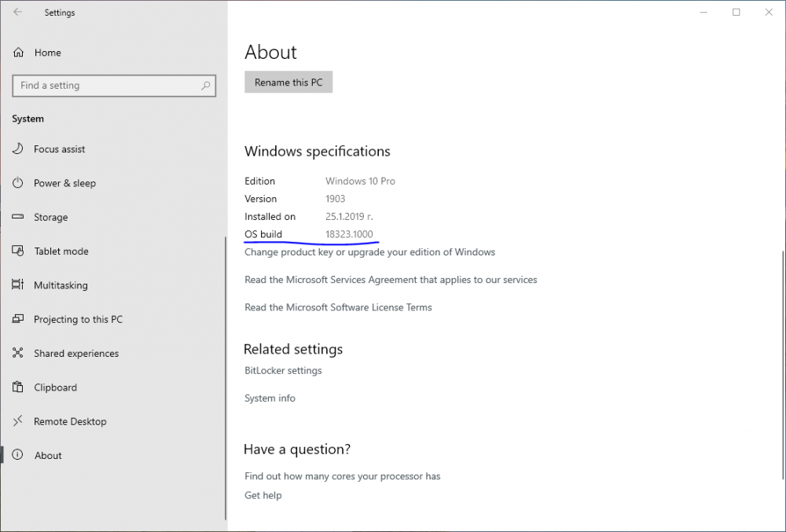Click the Power & sleep power icon
Viewport: 786px width, 532px height.
coord(17,183)
